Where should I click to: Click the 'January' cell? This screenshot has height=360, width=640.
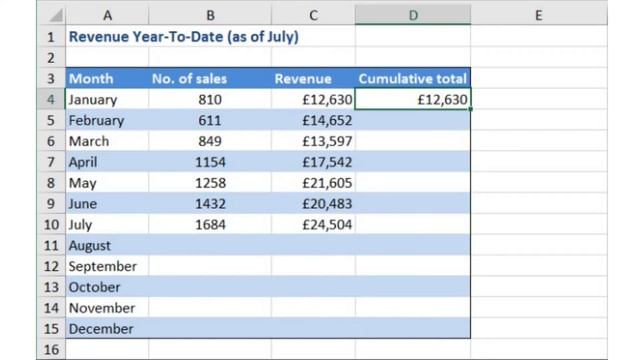coord(107,99)
